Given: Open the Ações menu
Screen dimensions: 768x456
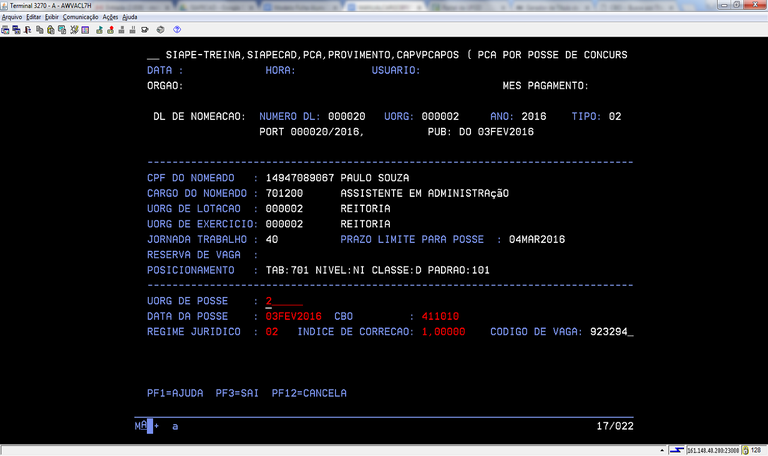Looking at the screenshot, I should pyautogui.click(x=110, y=17).
